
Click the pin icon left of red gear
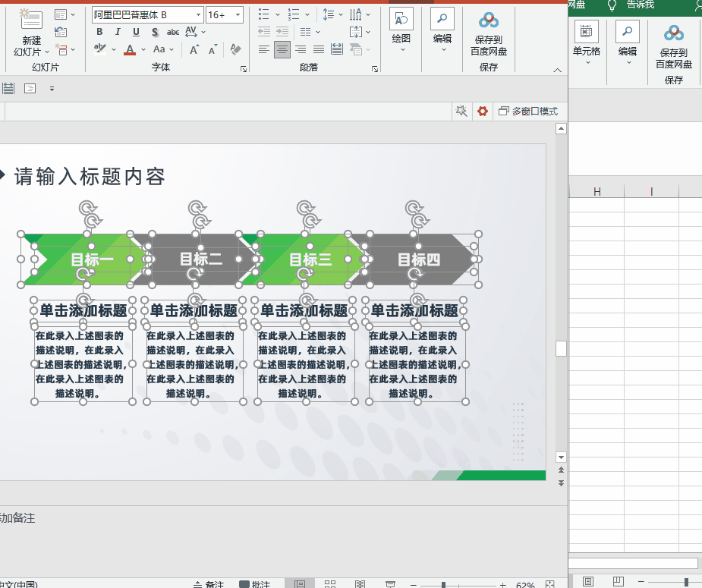click(x=461, y=111)
